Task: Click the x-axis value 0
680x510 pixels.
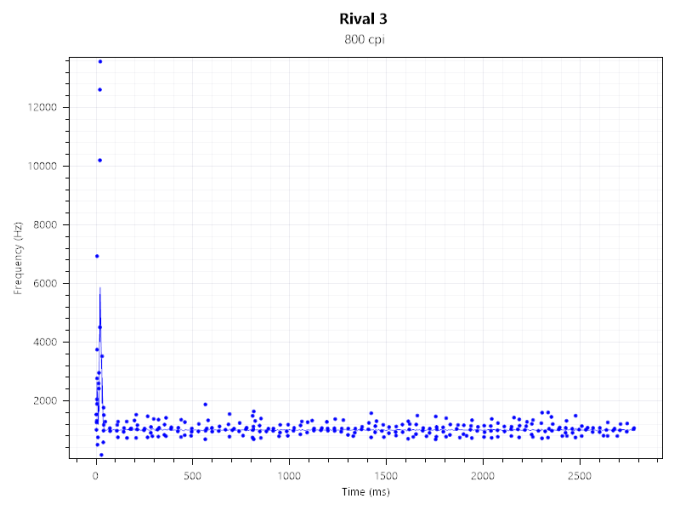Action: (95, 476)
